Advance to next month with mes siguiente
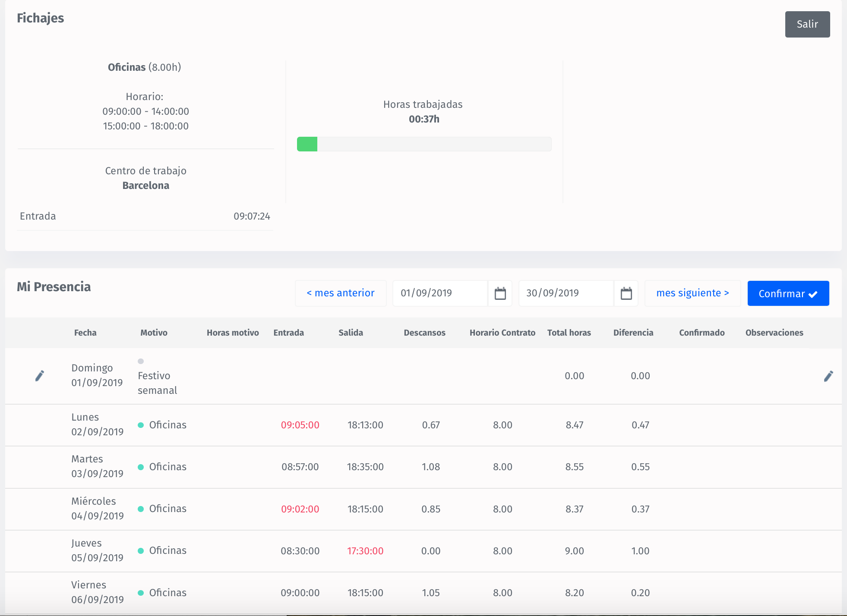This screenshot has height=616, width=847. point(692,293)
